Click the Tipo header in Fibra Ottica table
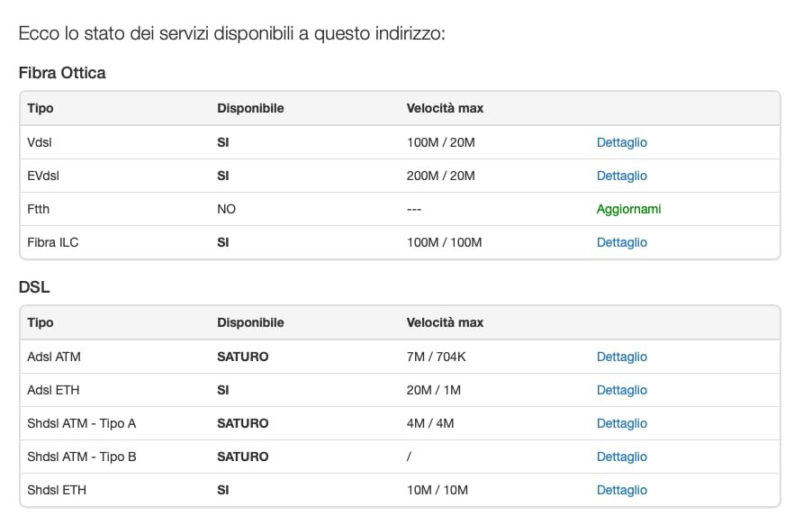Viewport: 812px width, 525px height. pyautogui.click(x=41, y=108)
